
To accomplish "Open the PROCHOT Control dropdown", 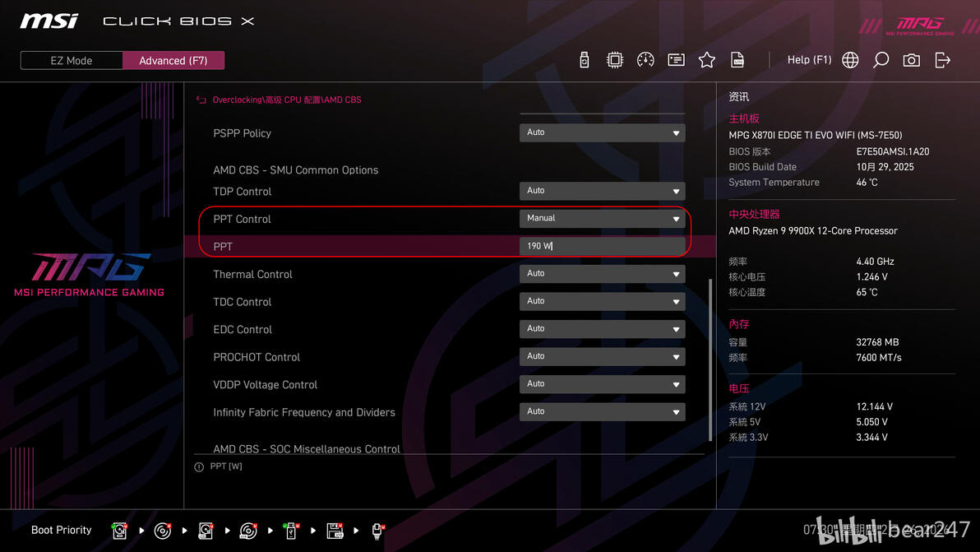I will tap(602, 356).
